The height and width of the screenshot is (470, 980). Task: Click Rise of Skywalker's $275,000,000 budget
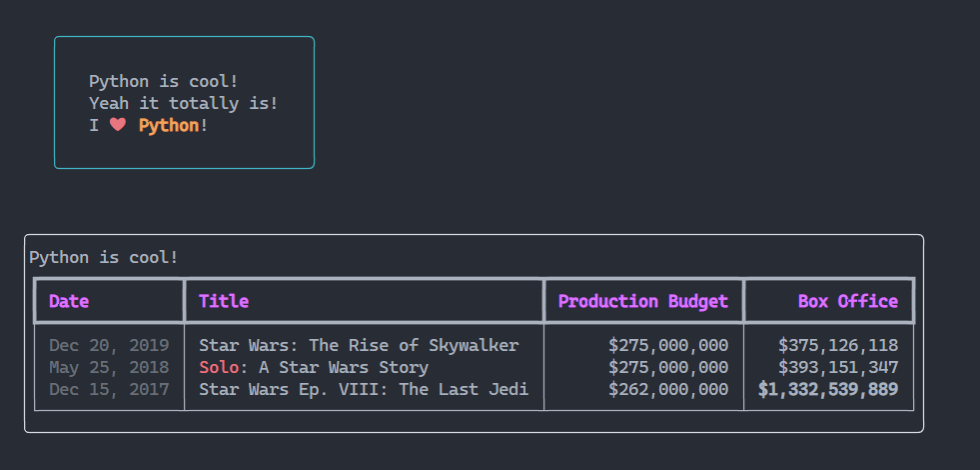point(668,345)
